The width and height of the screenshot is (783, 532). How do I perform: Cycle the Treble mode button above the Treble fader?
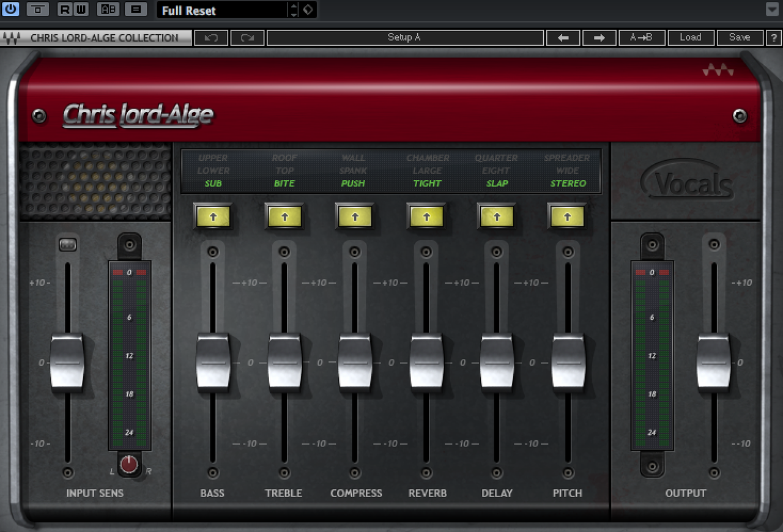tap(284, 216)
